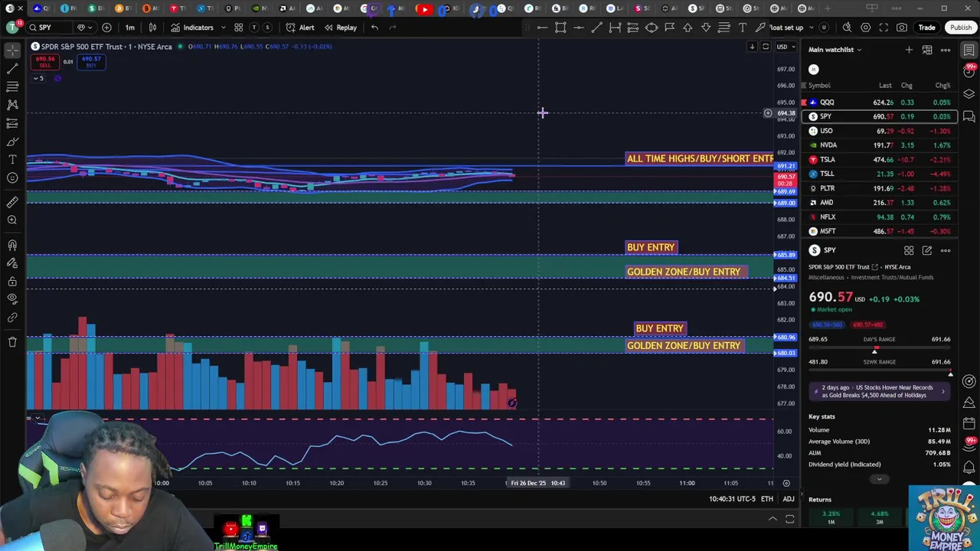Open the Indicators dialog

tap(192, 28)
